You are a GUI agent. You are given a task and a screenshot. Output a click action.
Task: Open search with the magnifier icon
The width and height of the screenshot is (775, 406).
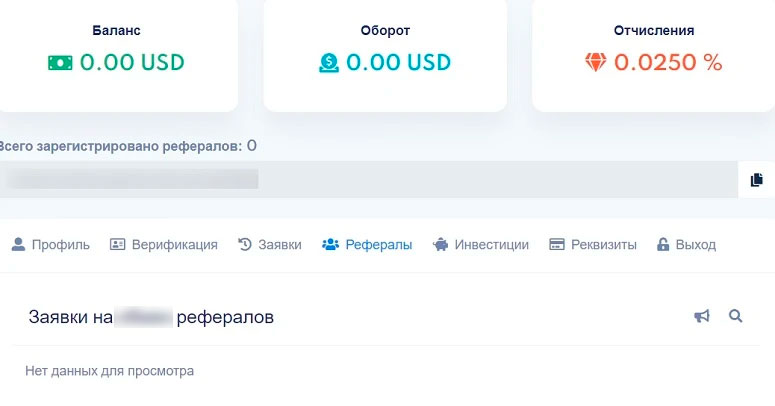point(736,317)
